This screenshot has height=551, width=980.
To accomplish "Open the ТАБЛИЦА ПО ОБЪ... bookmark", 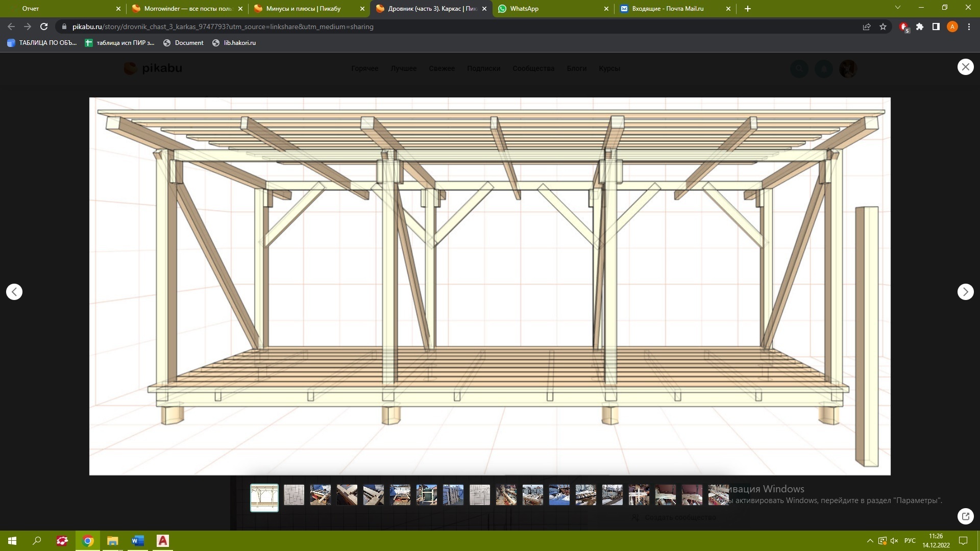I will point(42,43).
